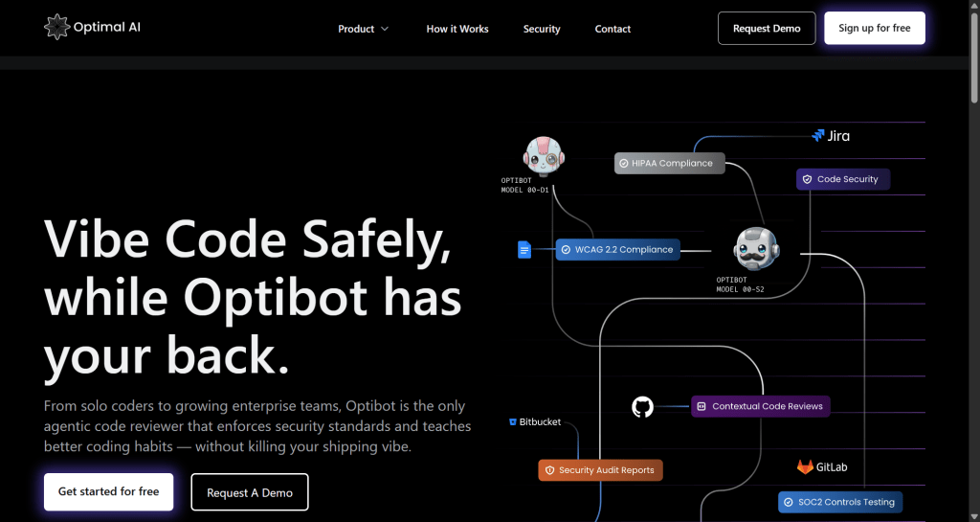Click the Request A Demo hero button
The image size is (980, 522).
[250, 492]
